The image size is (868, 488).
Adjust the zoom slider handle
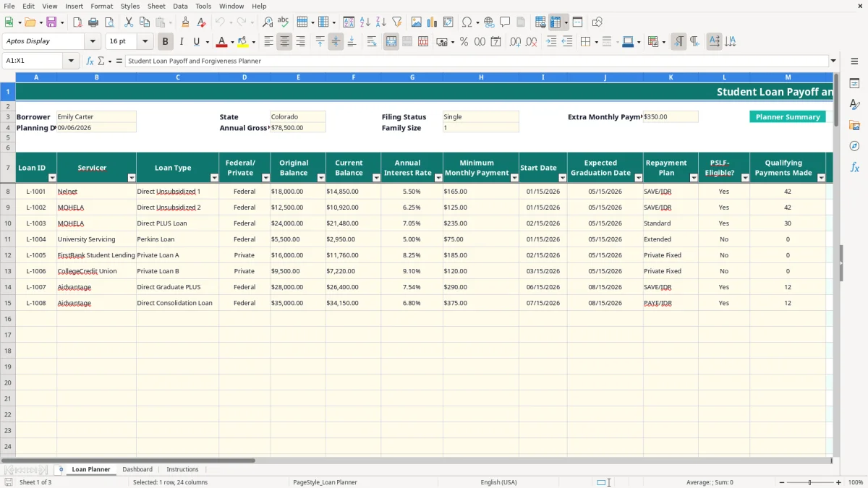coord(810,482)
